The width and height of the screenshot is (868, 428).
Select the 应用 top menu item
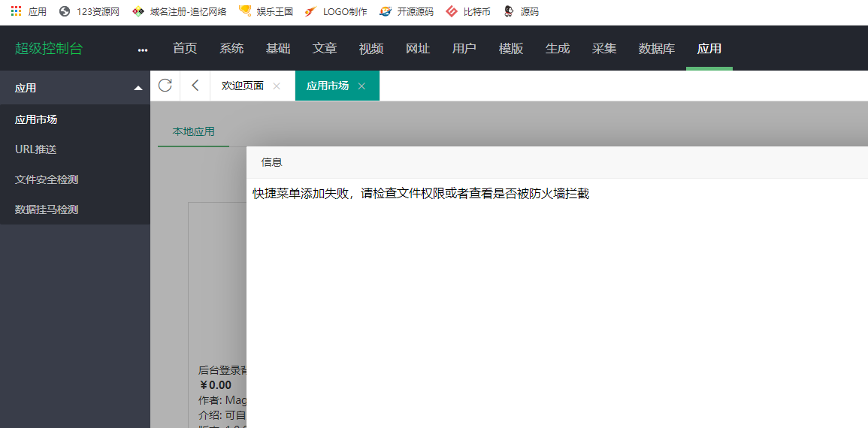coord(709,49)
